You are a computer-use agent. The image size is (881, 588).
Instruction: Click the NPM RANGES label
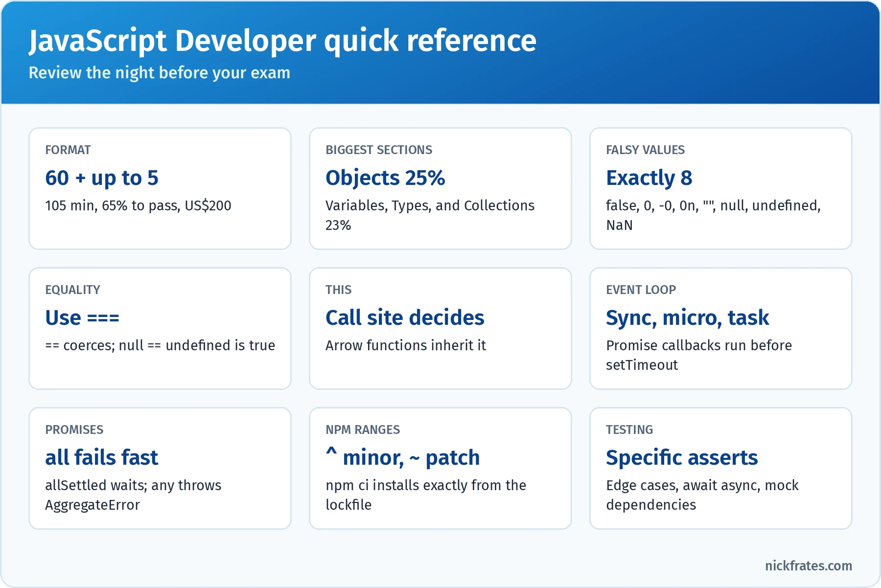tap(363, 430)
